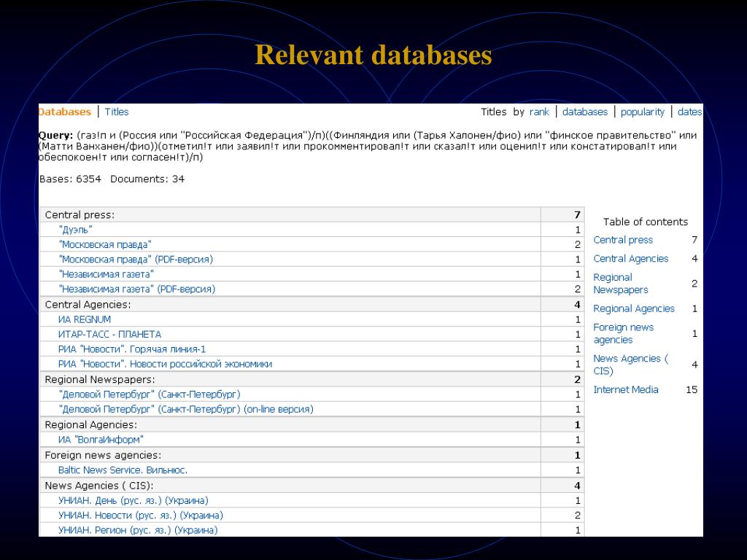747x560 pixels.
Task: Sort titles by rank
Action: click(539, 112)
